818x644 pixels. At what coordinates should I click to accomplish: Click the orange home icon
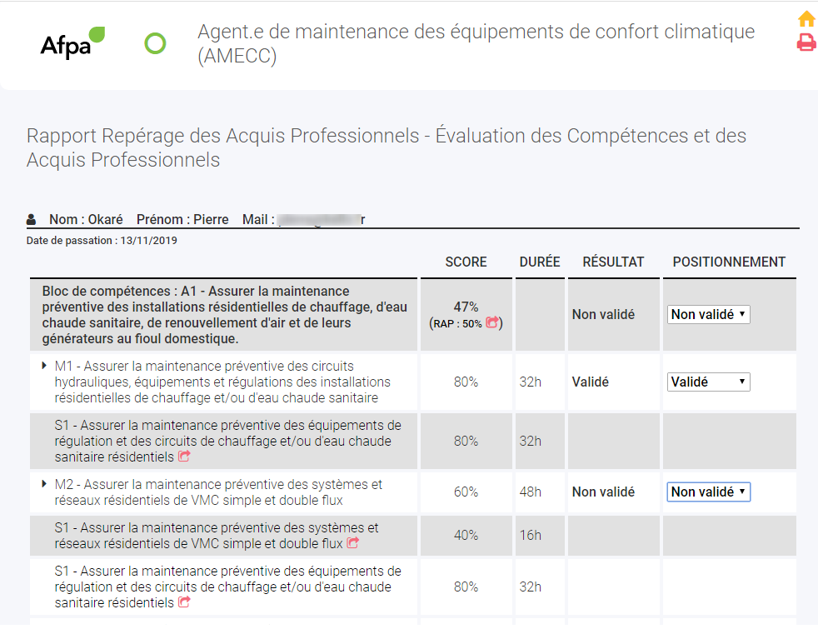click(806, 19)
